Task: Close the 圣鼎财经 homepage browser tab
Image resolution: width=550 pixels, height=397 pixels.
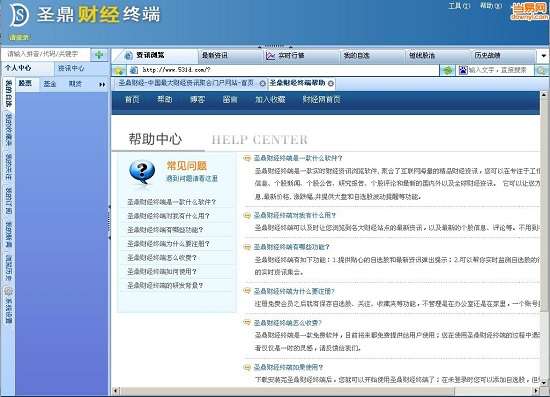Action: tap(262, 83)
